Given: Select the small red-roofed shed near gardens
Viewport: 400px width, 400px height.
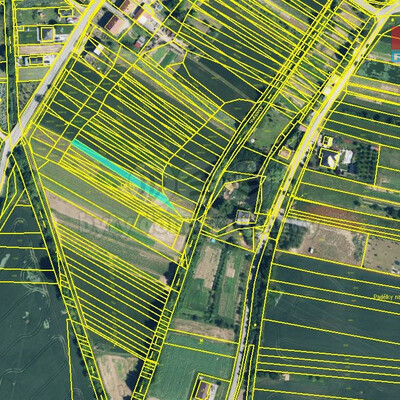Looking at the screenshot, I should [x=140, y=42].
